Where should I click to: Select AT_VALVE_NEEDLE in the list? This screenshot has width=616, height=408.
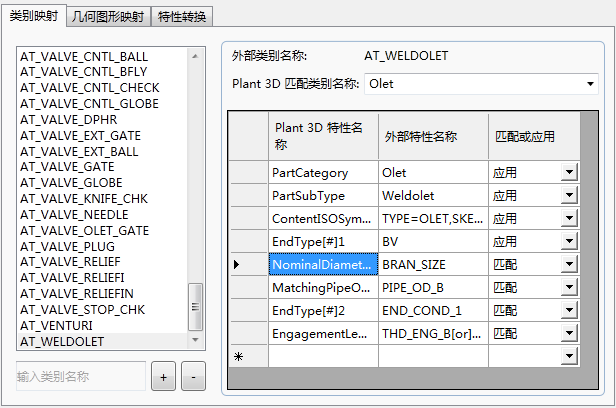[x=74, y=215]
